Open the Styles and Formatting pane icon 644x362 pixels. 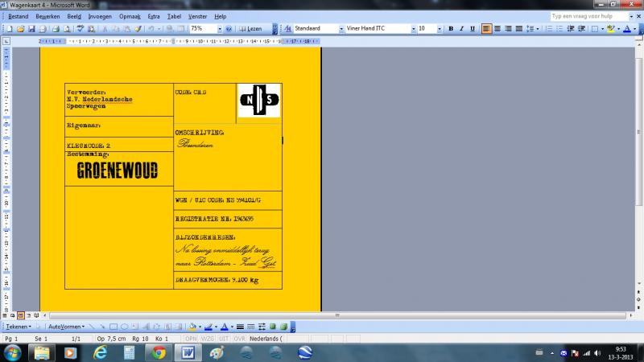(287, 29)
